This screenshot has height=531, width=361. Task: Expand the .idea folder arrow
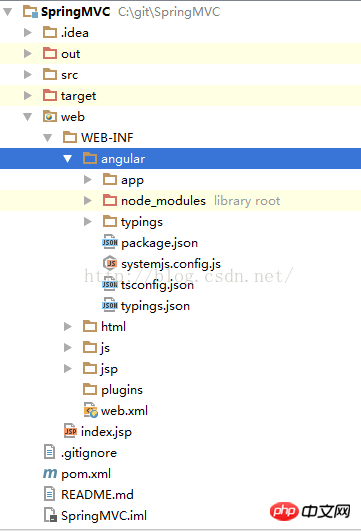(28, 33)
